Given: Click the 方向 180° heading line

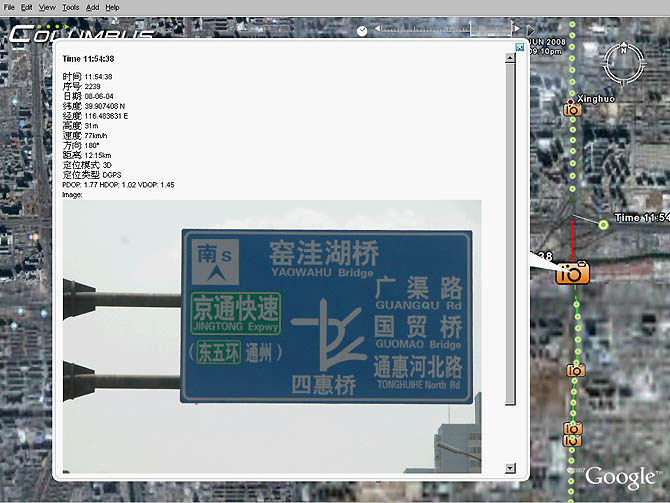Looking at the screenshot, I should [x=81, y=145].
